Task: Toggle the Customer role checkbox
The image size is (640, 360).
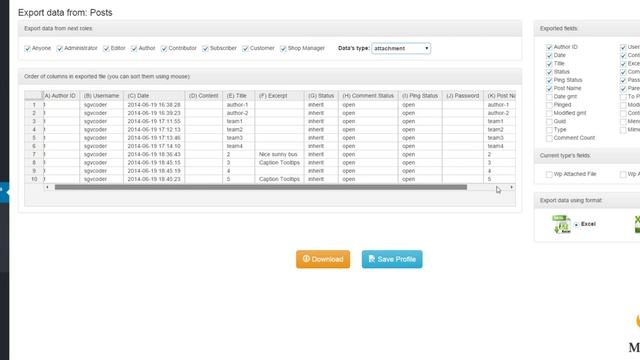Action: click(x=246, y=49)
